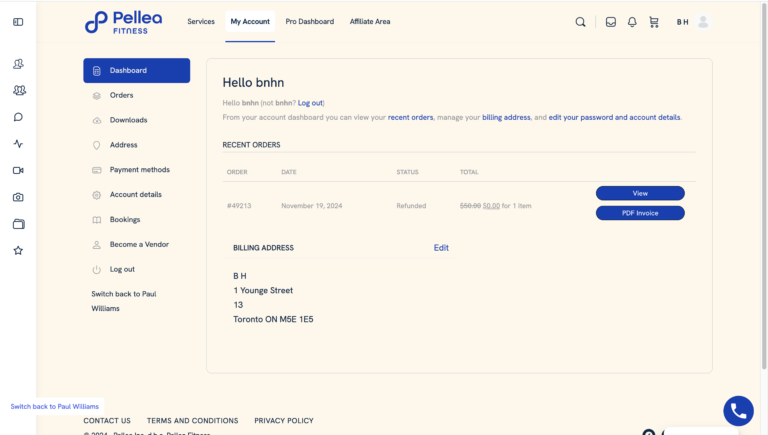Follow edit your password and account details link
This screenshot has height=435, width=768.
click(x=614, y=118)
